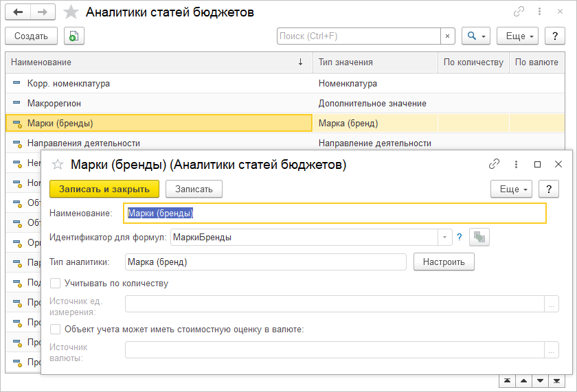Click the back navigation arrow
Viewport: 577px width, 392px height.
[x=18, y=12]
